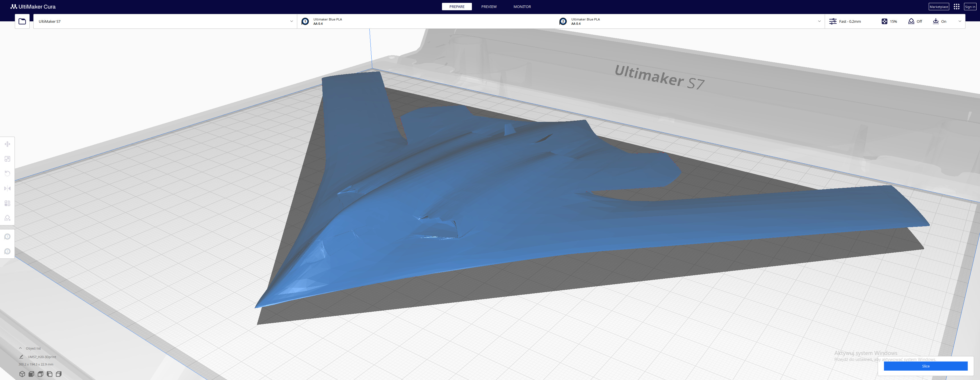Select the Rotate tool

tap(7, 174)
